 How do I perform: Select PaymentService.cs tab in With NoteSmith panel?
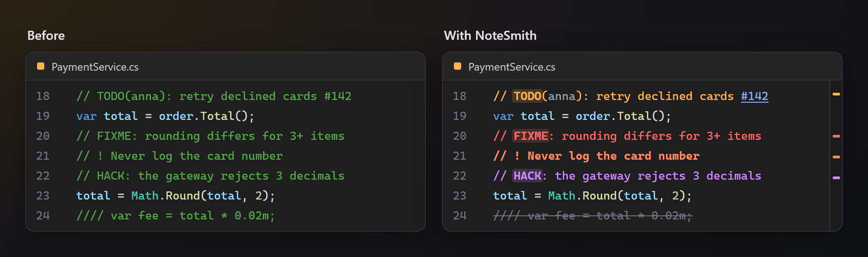(x=512, y=67)
